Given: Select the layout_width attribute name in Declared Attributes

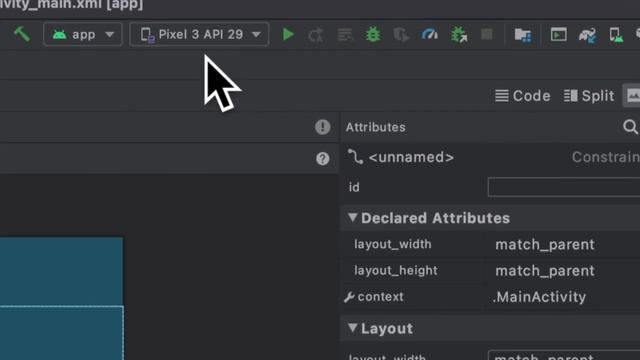Looking at the screenshot, I should tap(393, 244).
